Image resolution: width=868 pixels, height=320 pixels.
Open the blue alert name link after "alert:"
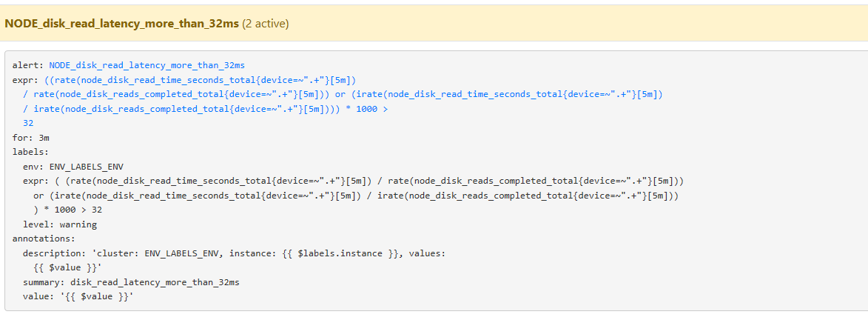147,65
